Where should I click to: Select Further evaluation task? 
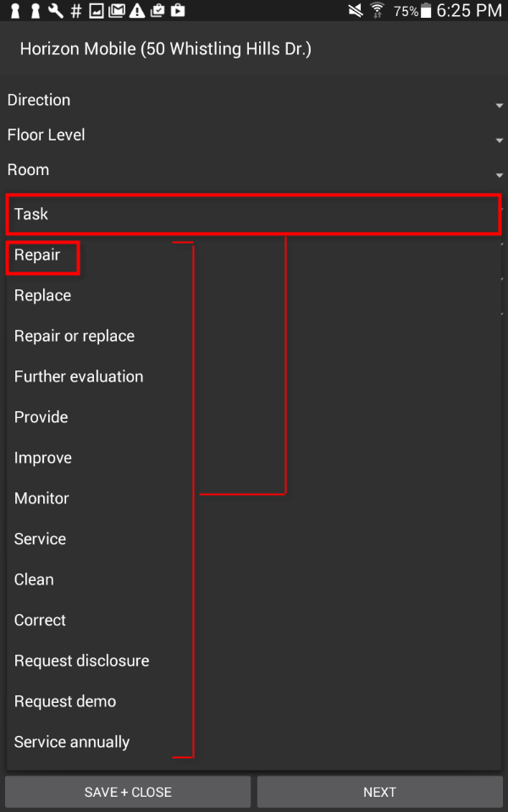click(79, 377)
